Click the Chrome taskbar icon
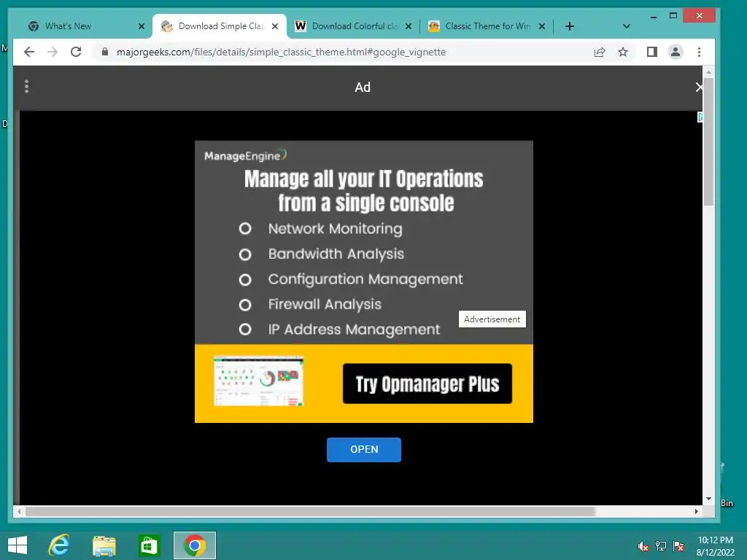This screenshot has height=560, width=747. click(194, 545)
